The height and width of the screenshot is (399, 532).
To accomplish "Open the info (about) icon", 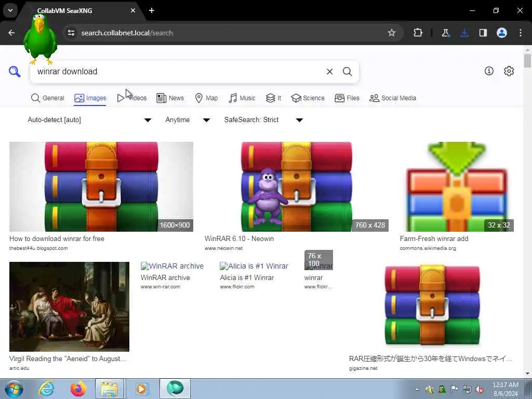I will point(489,71).
